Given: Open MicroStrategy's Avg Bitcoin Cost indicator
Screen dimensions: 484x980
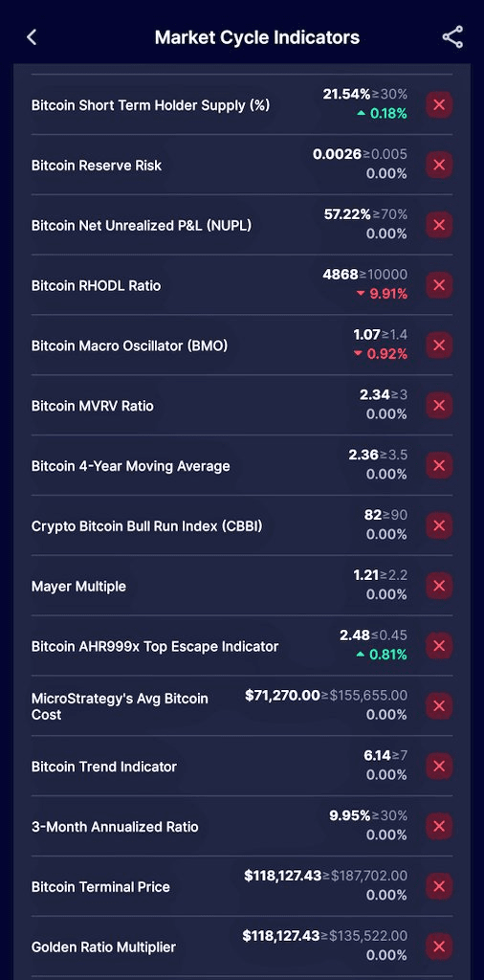Looking at the screenshot, I should point(242,705).
